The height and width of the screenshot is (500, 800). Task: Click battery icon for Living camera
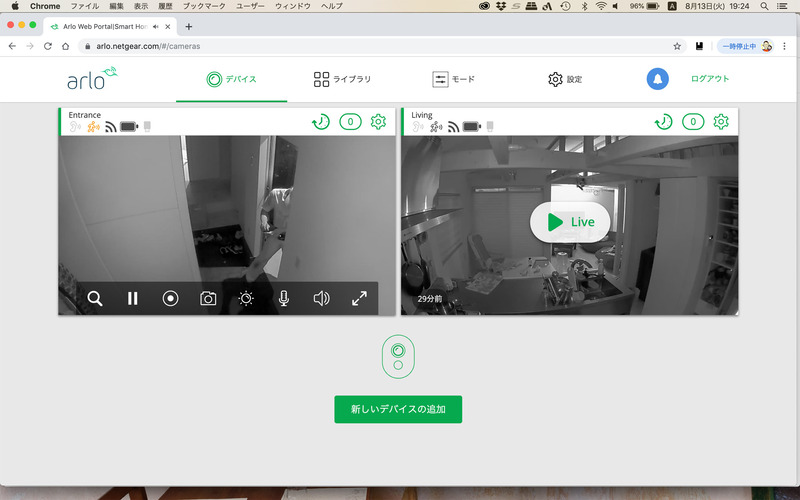coord(472,127)
